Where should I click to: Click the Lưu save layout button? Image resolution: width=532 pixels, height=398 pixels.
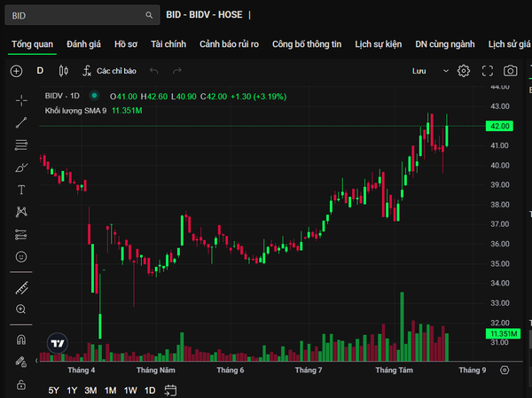pyautogui.click(x=419, y=71)
